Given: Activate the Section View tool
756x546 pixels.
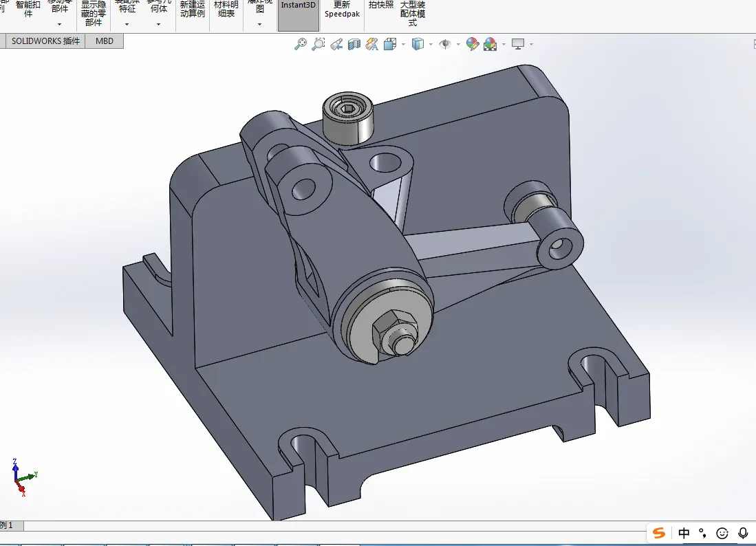Looking at the screenshot, I should point(354,44).
